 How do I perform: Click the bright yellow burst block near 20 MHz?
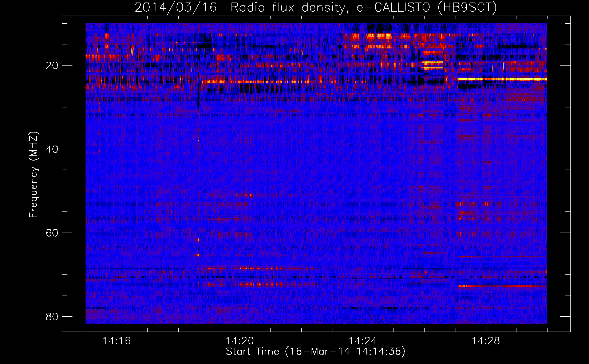point(432,65)
